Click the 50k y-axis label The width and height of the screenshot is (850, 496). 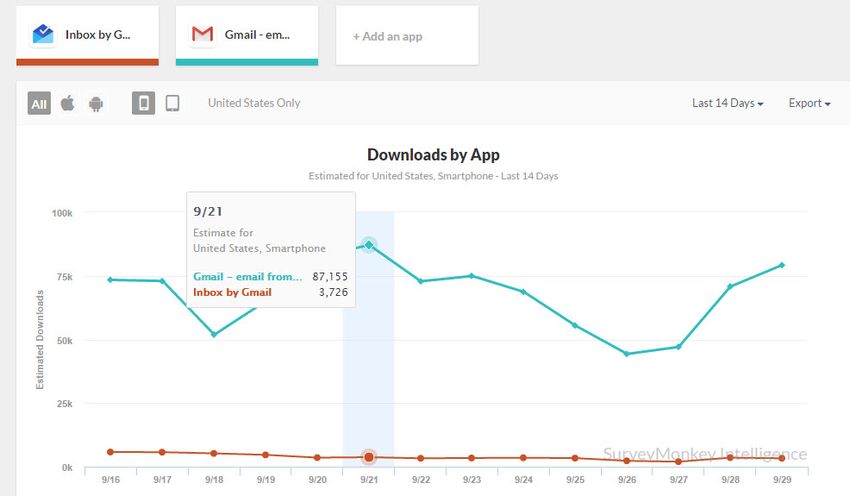pos(64,340)
